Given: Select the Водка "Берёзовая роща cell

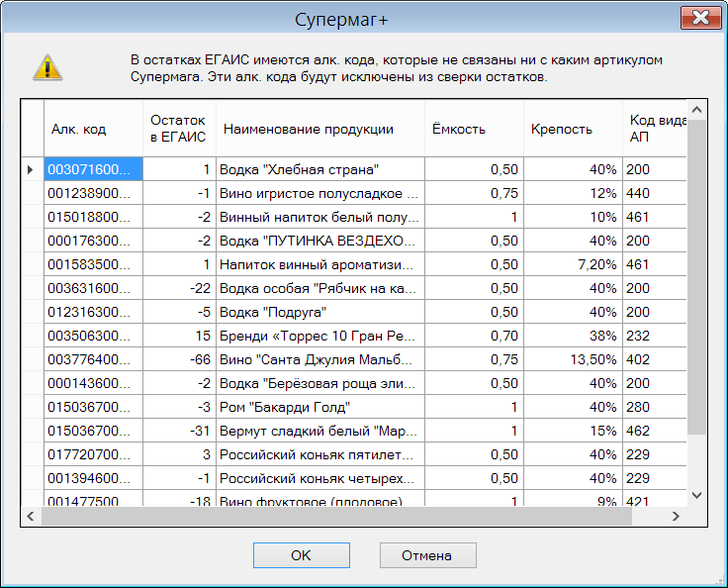Looking at the screenshot, I should (320, 382).
